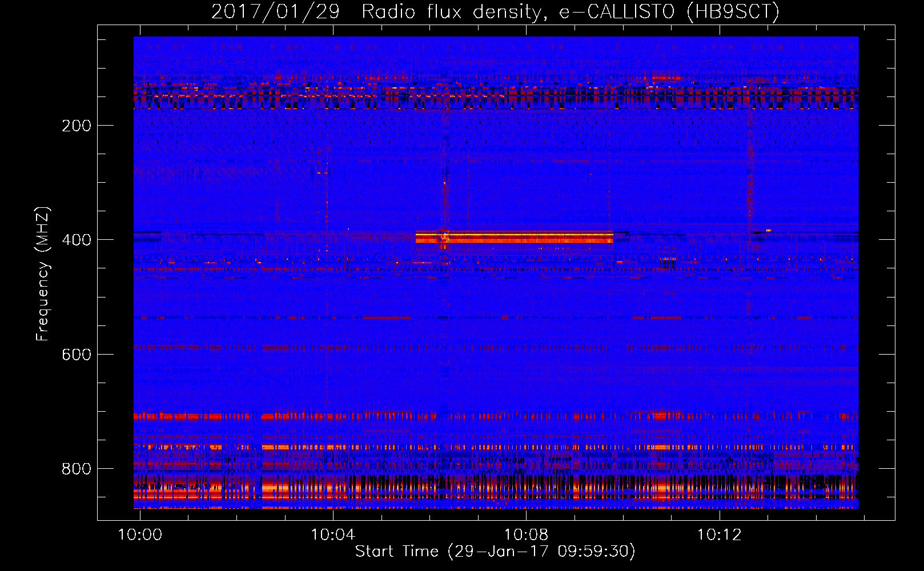Screen dimensions: 924x571
Task: Click the 200 frequency tick label
Action: (x=77, y=126)
